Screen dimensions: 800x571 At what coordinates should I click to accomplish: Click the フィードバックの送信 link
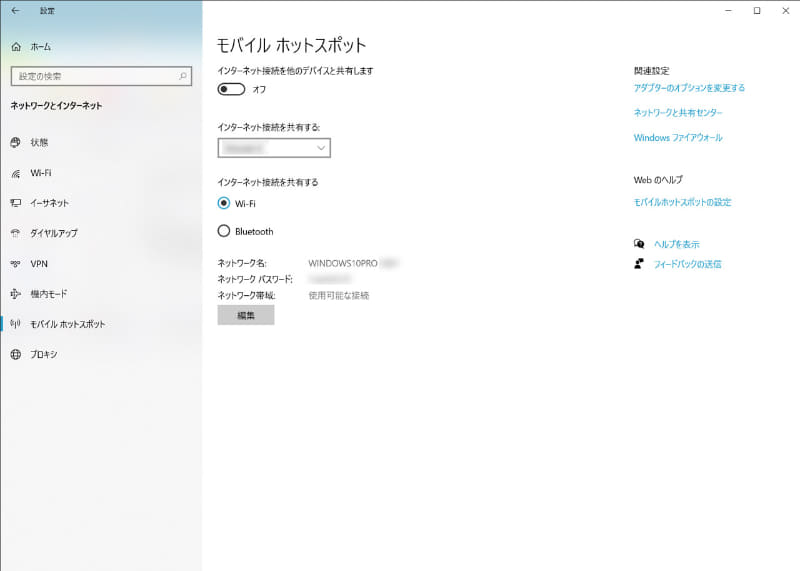pos(687,264)
